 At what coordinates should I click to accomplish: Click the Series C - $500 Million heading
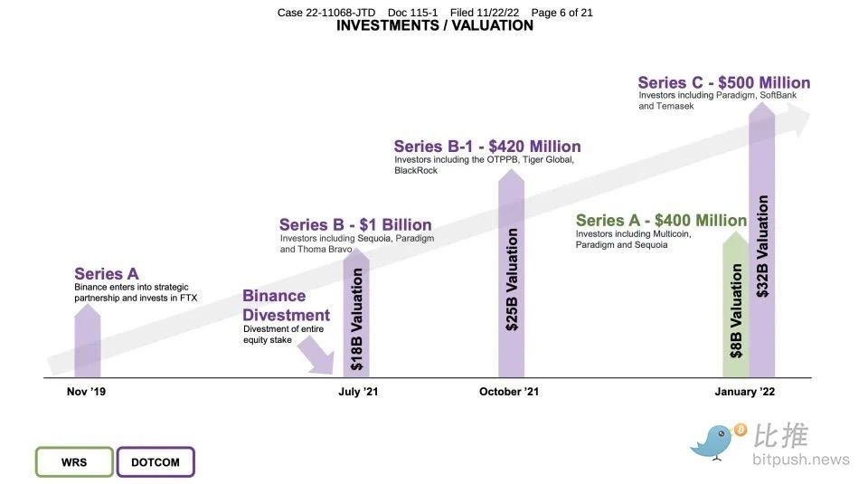coord(723,82)
